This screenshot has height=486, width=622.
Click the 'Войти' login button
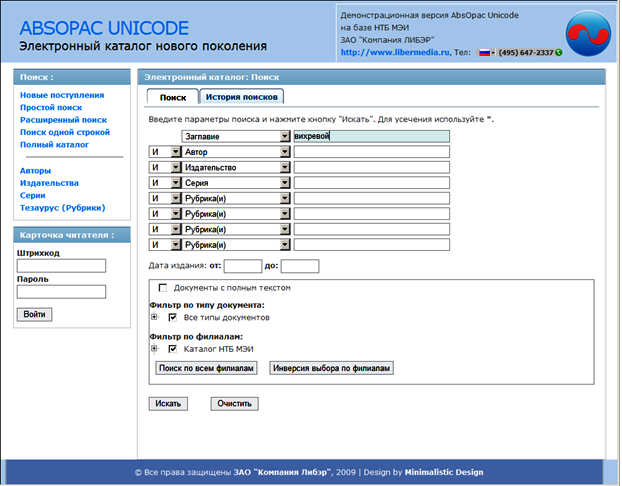point(34,314)
